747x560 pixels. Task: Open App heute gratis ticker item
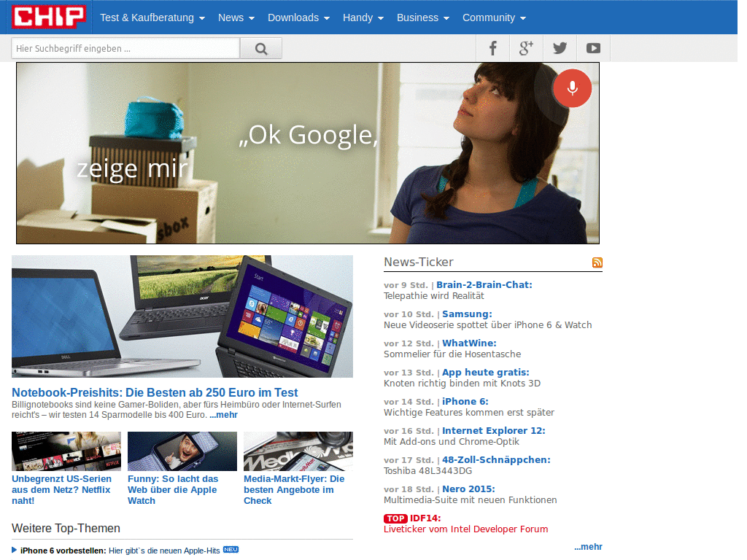point(485,373)
